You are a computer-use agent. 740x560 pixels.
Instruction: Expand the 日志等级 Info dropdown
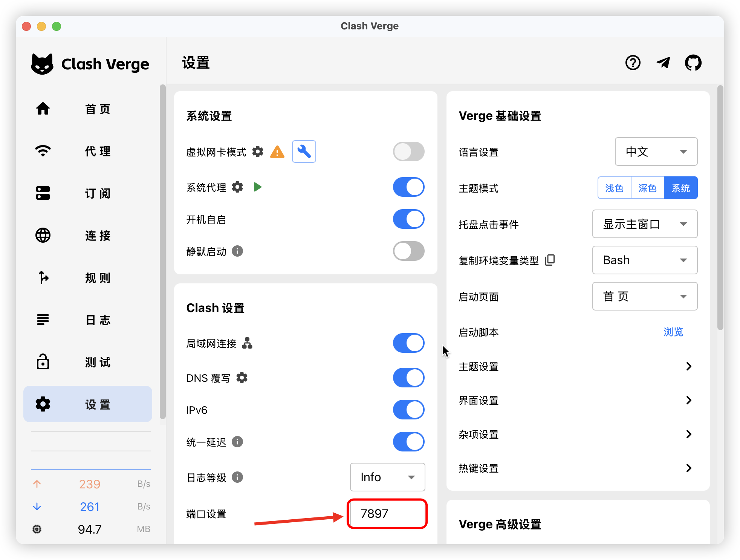point(387,477)
